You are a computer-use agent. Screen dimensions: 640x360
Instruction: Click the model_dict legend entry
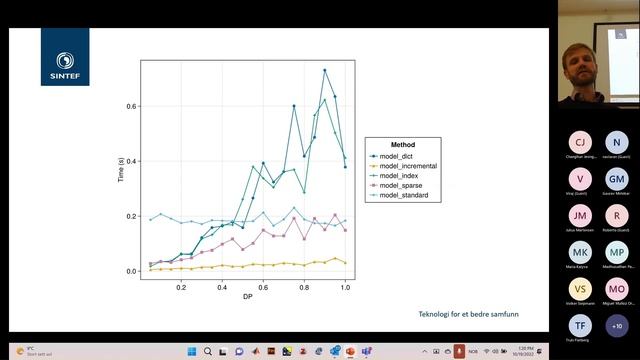tap(391, 156)
